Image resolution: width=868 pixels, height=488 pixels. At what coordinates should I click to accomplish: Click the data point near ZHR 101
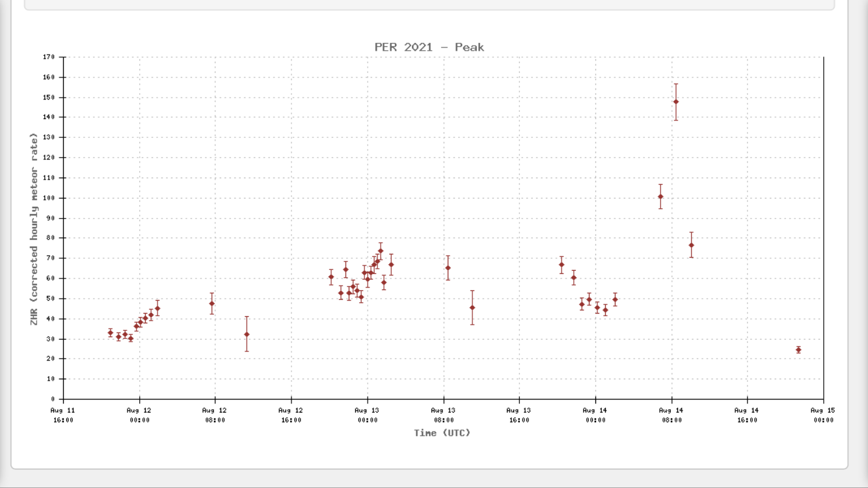click(x=660, y=197)
